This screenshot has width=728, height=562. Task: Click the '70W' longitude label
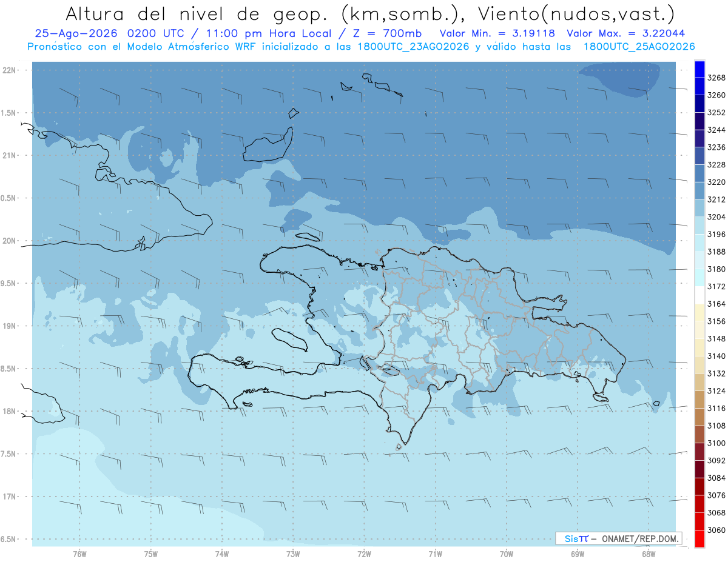[507, 554]
